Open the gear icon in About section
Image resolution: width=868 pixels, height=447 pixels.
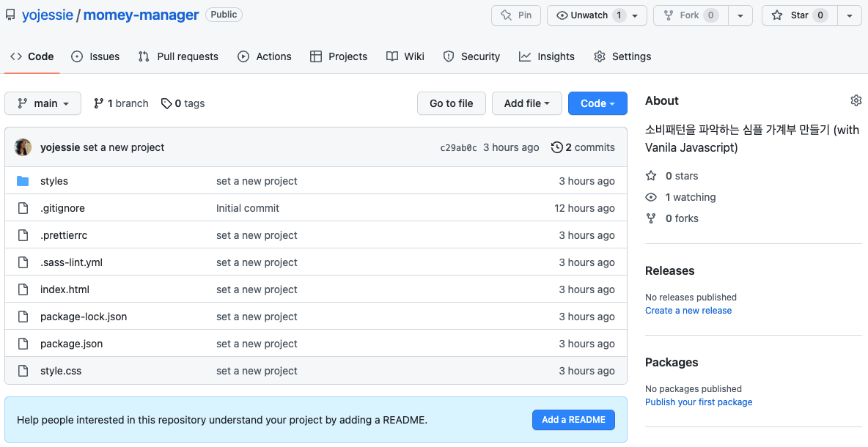pyautogui.click(x=856, y=100)
